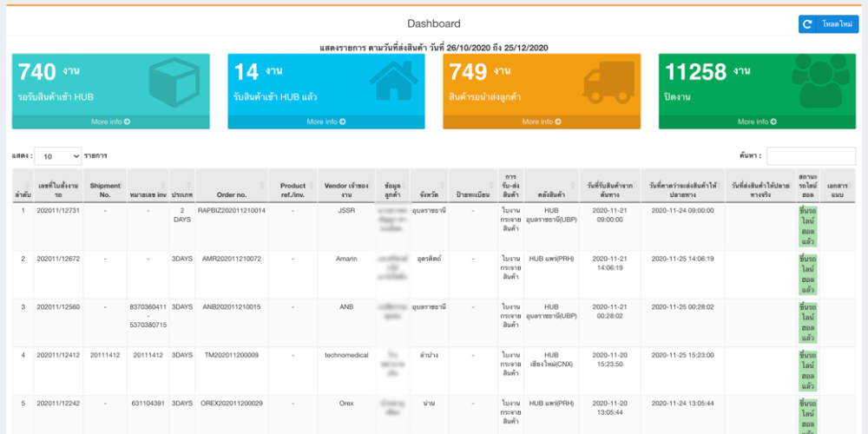Click the green status badge in row 1
868x434 pixels.
tap(807, 226)
